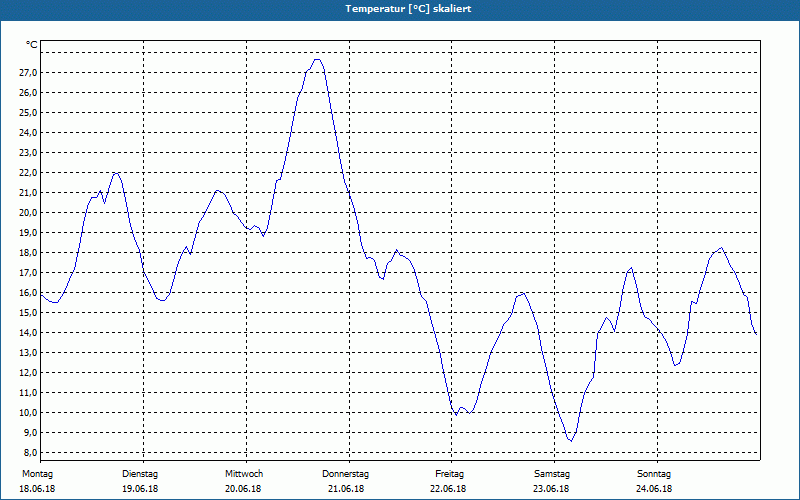
Task: Click the 12,0 y-axis label
Action: 28,372
